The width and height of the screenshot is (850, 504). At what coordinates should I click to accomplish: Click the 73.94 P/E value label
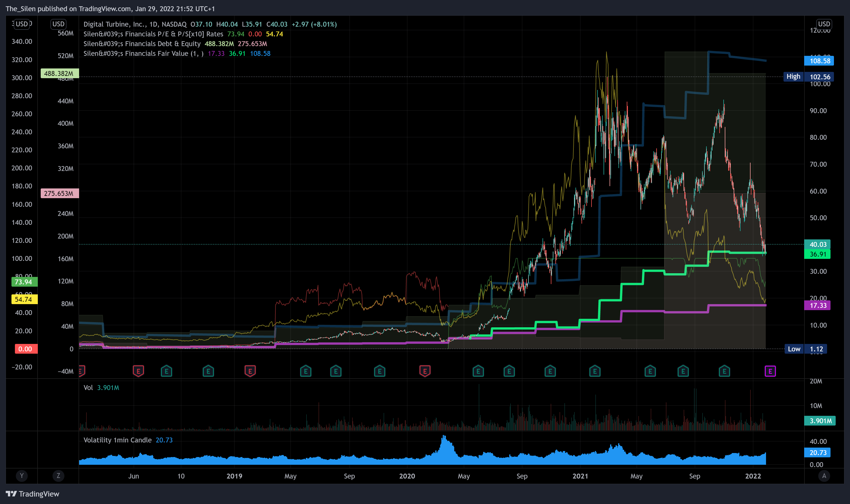(x=24, y=282)
